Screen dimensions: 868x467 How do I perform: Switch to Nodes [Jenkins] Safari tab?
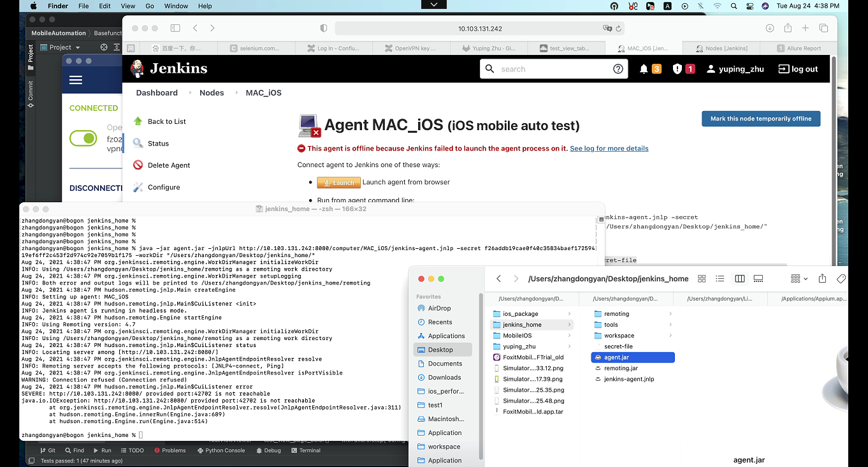click(x=721, y=48)
